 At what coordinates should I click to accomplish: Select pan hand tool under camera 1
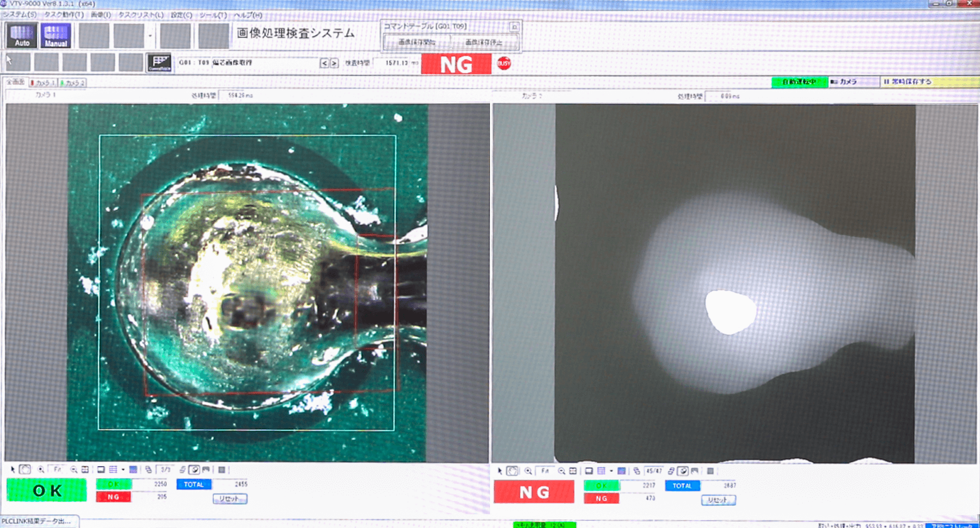[x=25, y=470]
